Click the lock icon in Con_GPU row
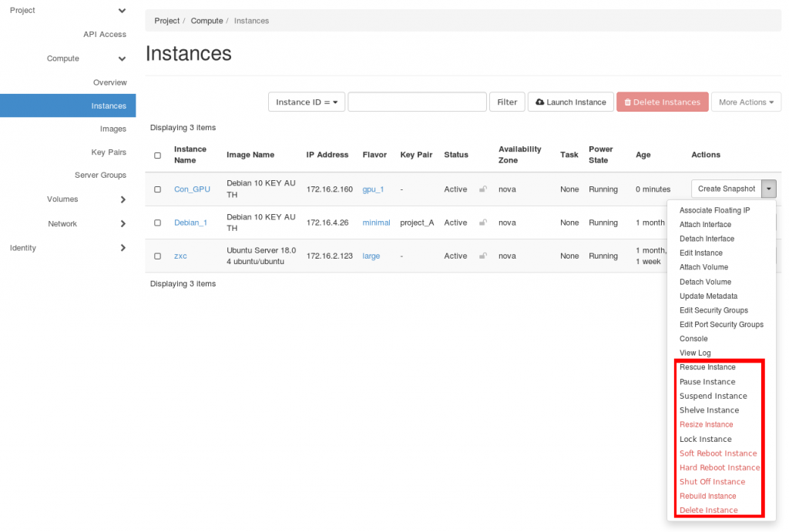Viewport: 789px width, 532px height. click(483, 189)
